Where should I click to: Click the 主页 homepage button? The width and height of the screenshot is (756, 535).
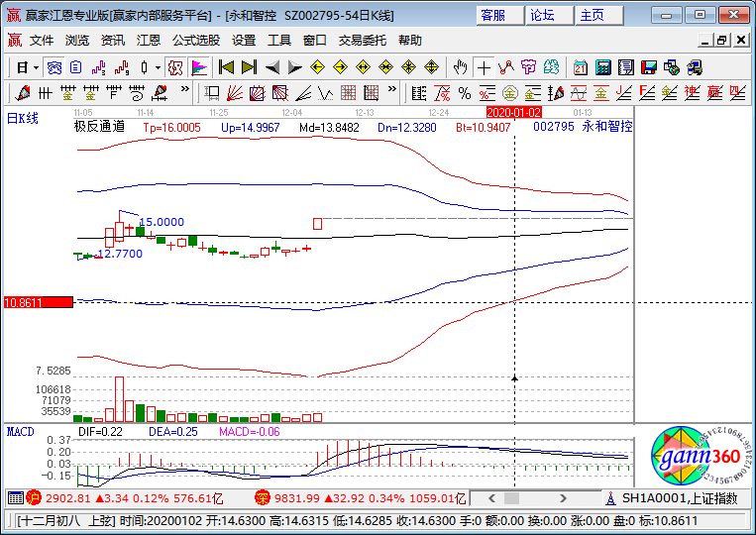(599, 16)
